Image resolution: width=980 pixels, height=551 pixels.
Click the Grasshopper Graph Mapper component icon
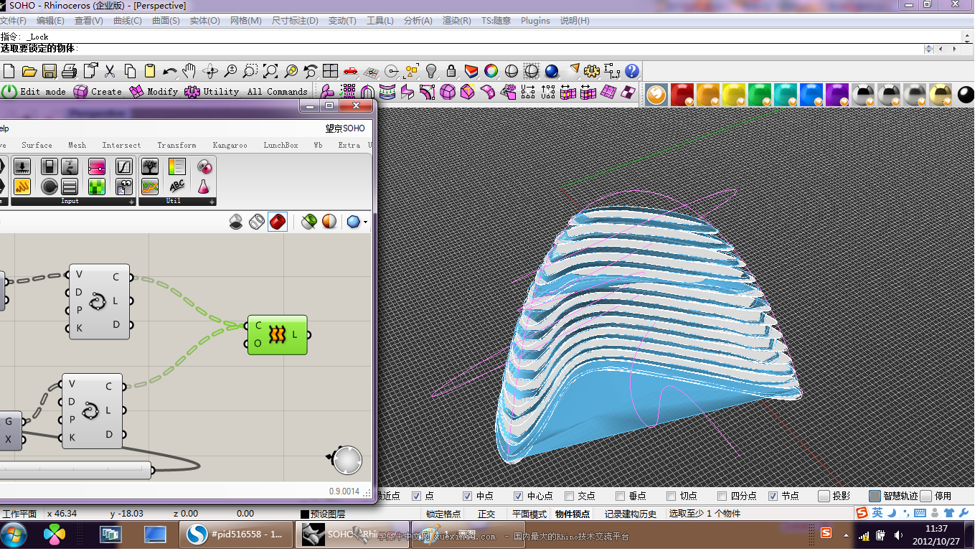(124, 167)
